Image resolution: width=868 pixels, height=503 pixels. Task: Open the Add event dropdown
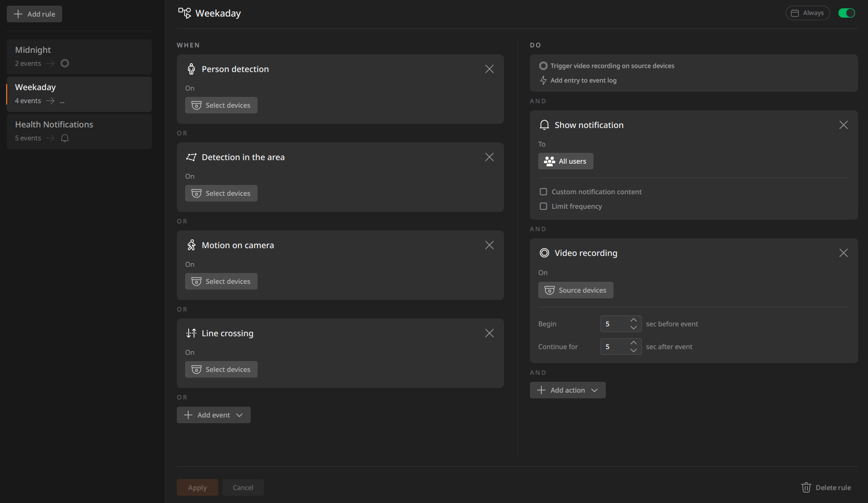[x=214, y=415]
